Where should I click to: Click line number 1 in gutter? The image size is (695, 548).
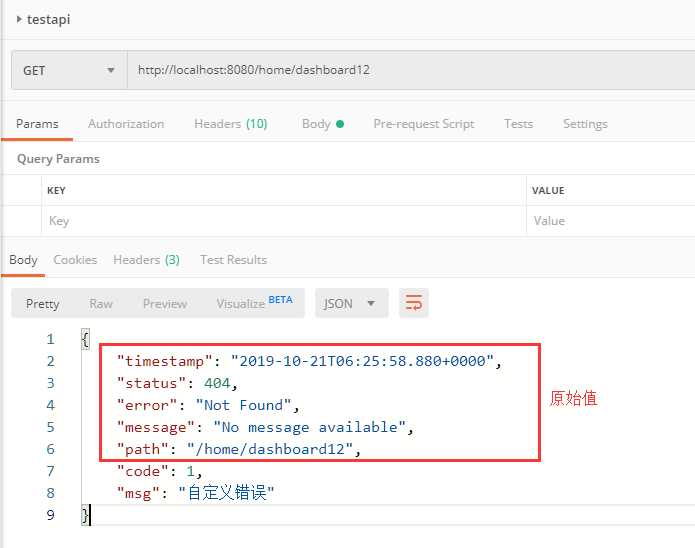(51, 339)
